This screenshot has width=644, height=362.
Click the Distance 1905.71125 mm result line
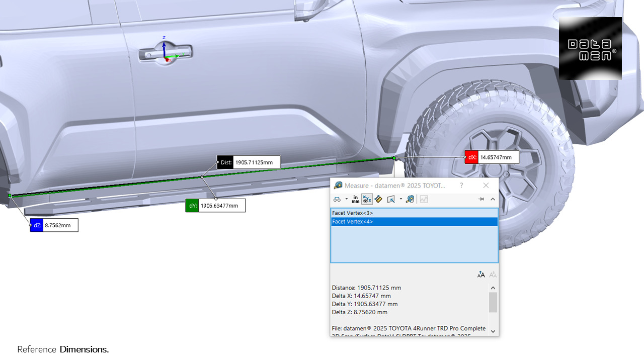(x=366, y=288)
